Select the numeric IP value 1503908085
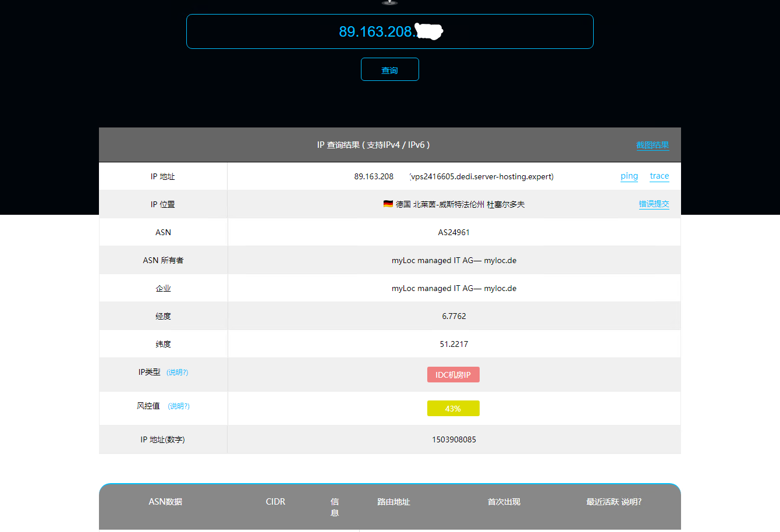780x532 pixels. tap(454, 439)
